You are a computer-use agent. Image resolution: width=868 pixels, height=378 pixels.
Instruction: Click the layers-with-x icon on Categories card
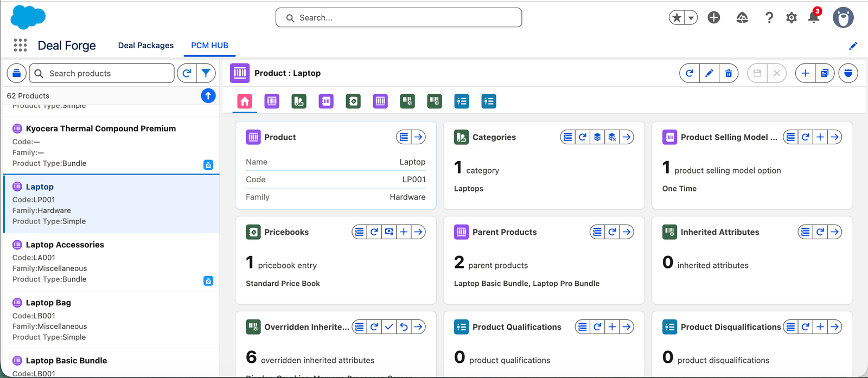click(x=612, y=137)
